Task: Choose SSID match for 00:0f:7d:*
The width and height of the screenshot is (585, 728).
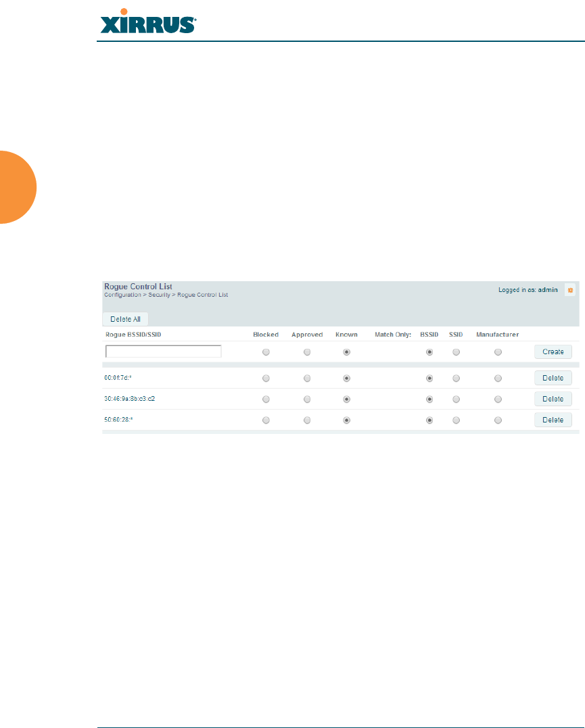Action: click(x=457, y=379)
